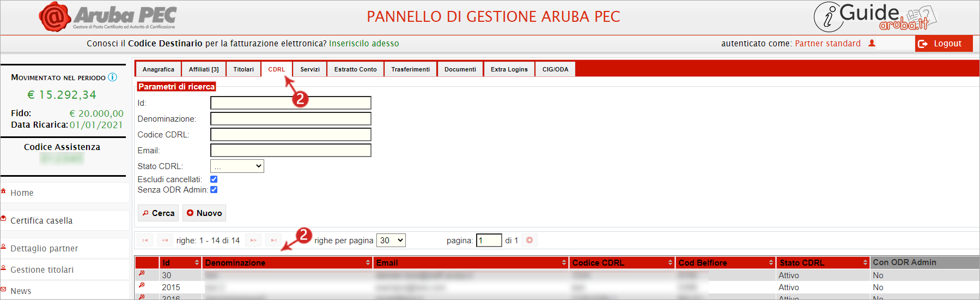
Task: Open the Documenti tab
Action: point(460,69)
